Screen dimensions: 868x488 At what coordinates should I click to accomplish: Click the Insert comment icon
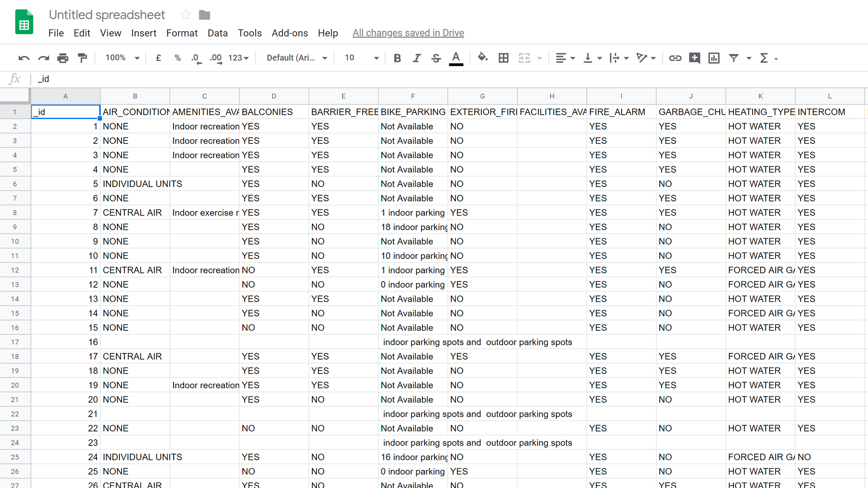695,58
